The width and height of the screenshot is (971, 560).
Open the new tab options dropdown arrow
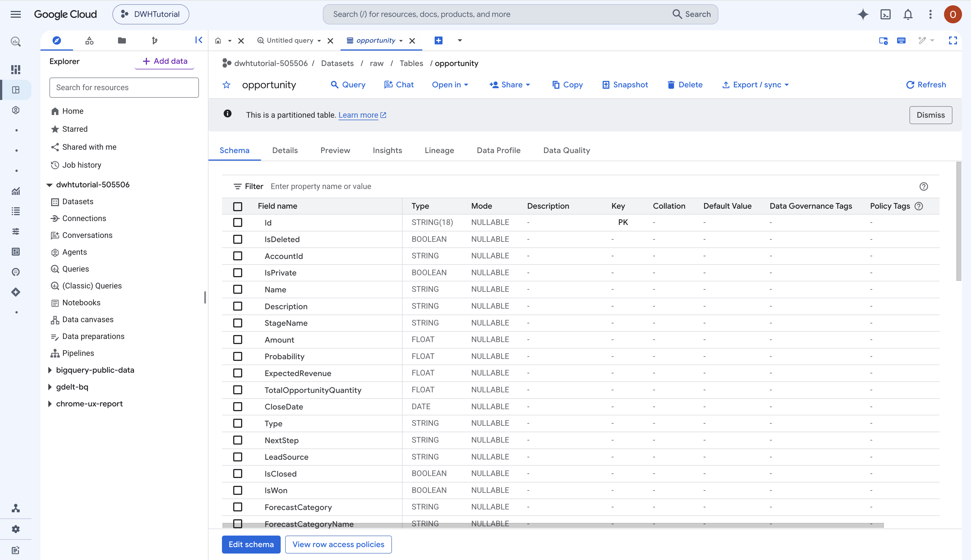point(460,40)
